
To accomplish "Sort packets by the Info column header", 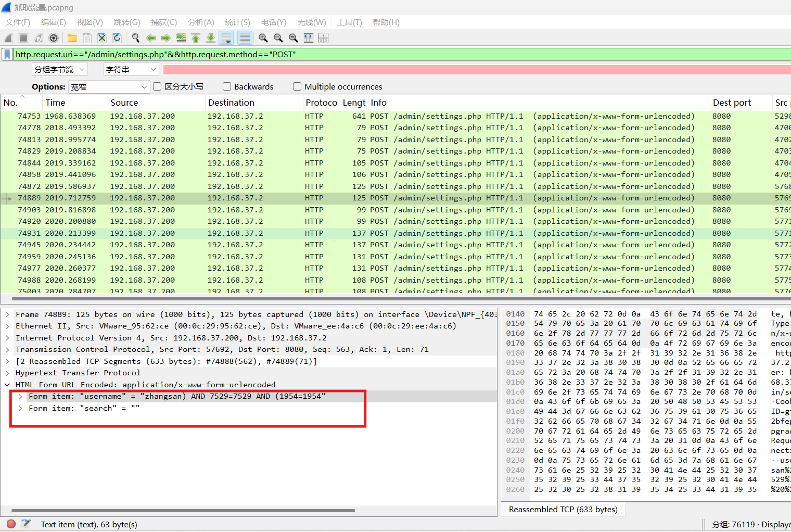I will pos(539,103).
